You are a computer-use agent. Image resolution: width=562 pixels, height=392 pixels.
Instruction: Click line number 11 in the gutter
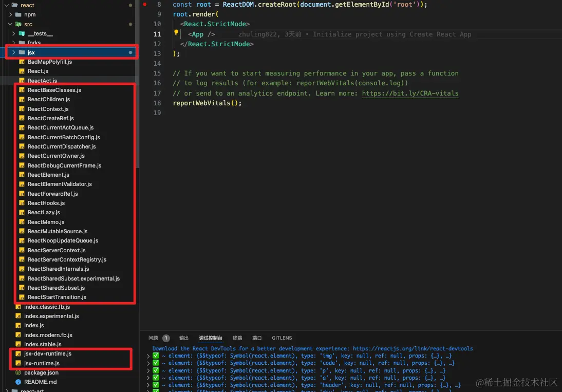click(x=157, y=34)
